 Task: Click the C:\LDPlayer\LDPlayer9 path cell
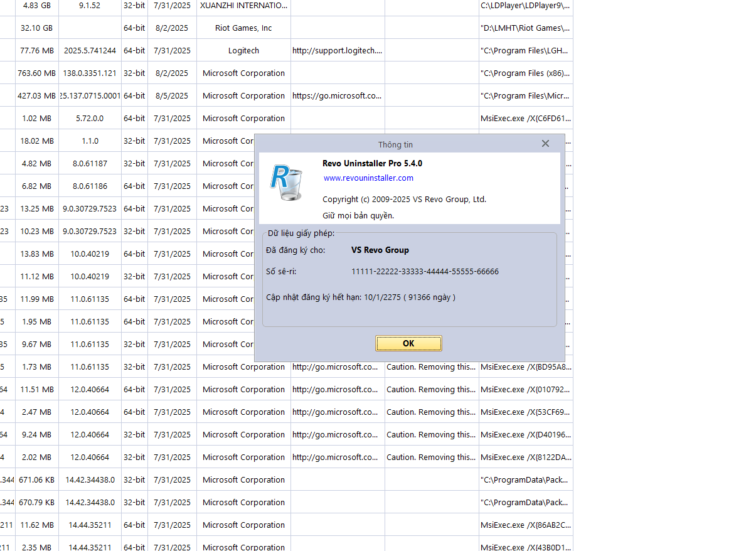click(525, 6)
